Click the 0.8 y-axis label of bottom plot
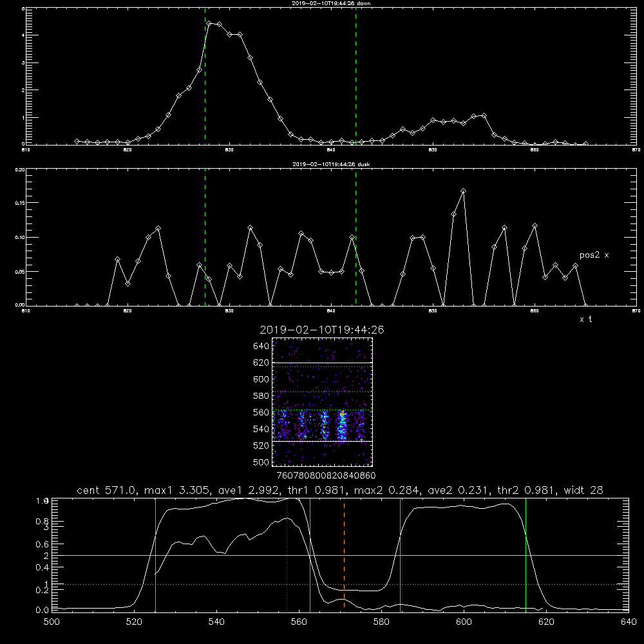Viewport: 644px width, 644px height. click(x=43, y=522)
